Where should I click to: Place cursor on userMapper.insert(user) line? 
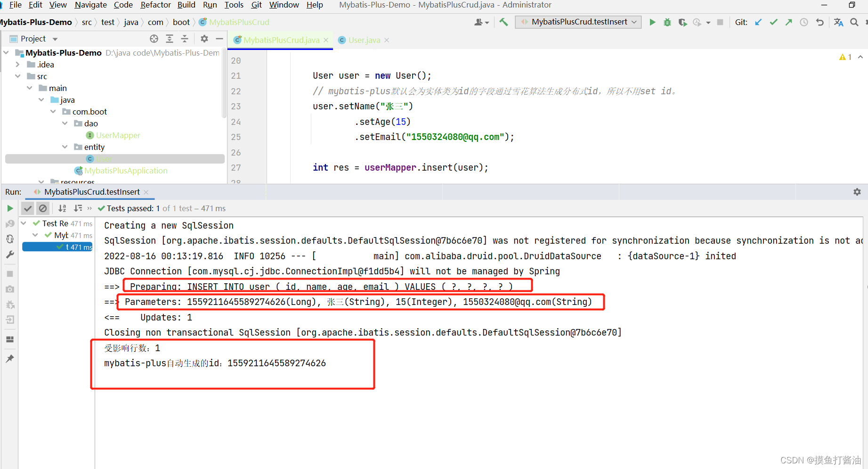click(400, 168)
